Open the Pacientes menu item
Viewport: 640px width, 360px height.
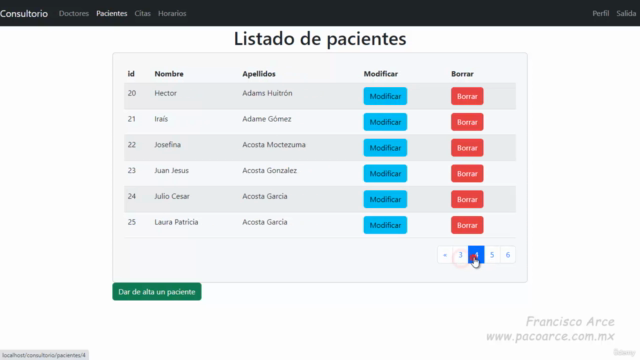[x=111, y=13]
